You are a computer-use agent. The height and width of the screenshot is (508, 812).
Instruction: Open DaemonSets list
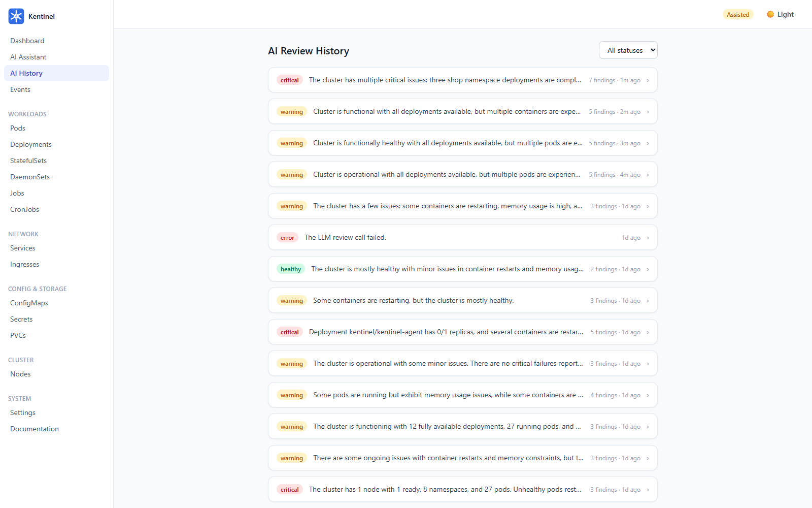point(56,177)
